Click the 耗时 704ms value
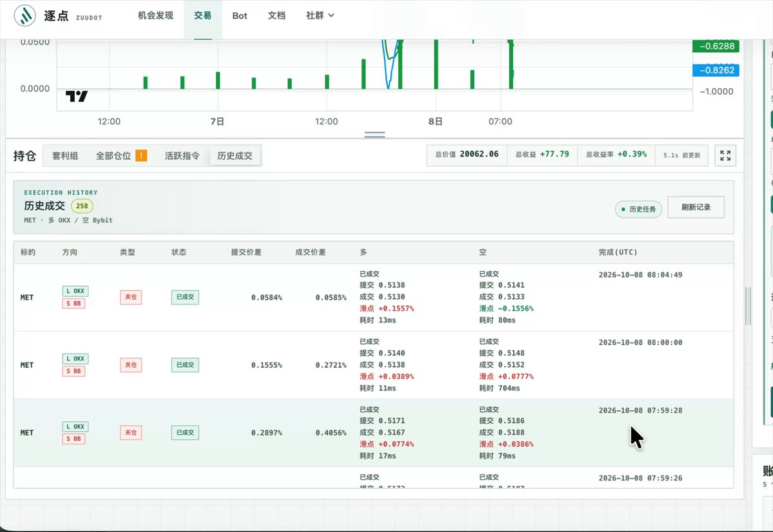This screenshot has height=532, width=773. point(500,388)
